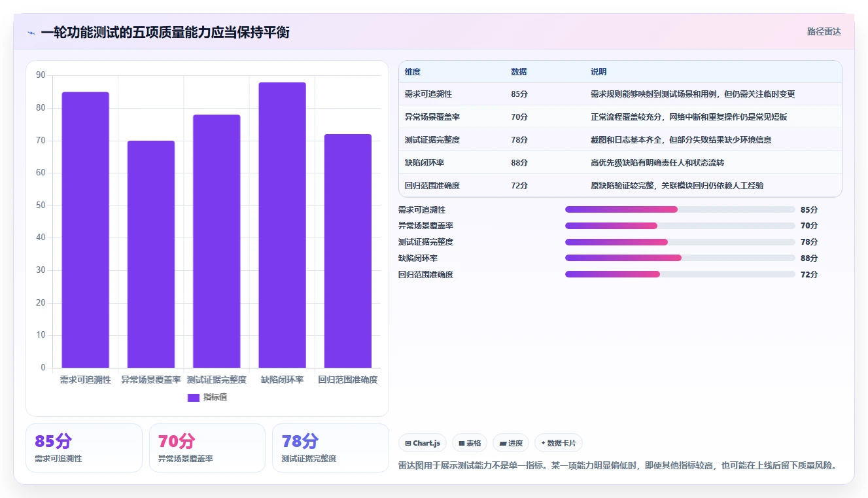Screen dimensions: 868x498
Task: Click the 回归范围准确度 progress bar
Action: coord(680,274)
